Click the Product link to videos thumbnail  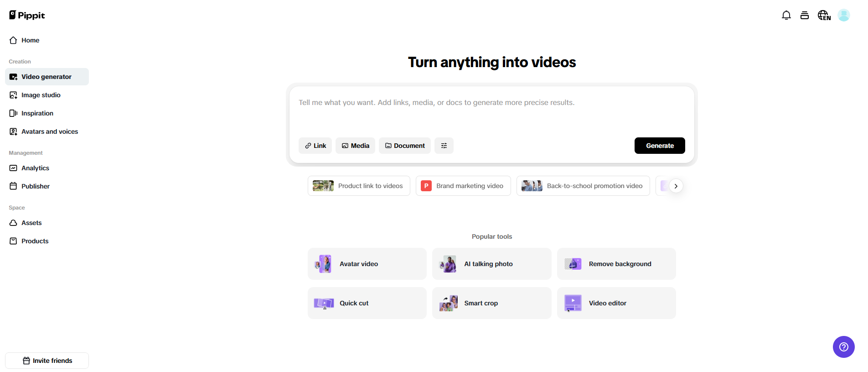323,186
